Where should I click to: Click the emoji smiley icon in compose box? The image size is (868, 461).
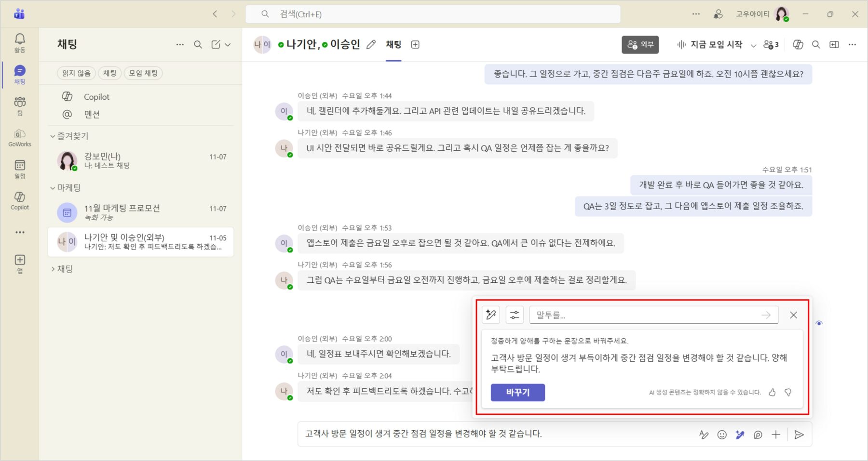coord(721,435)
